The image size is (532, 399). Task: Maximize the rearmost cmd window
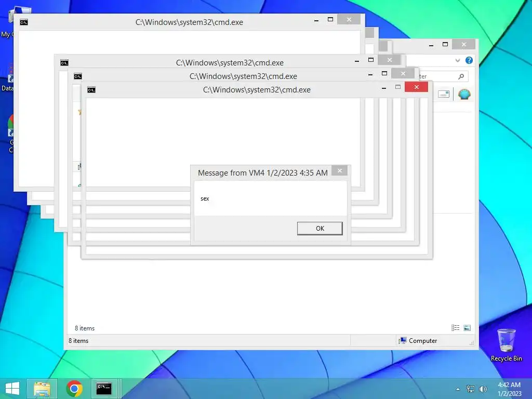(330, 20)
